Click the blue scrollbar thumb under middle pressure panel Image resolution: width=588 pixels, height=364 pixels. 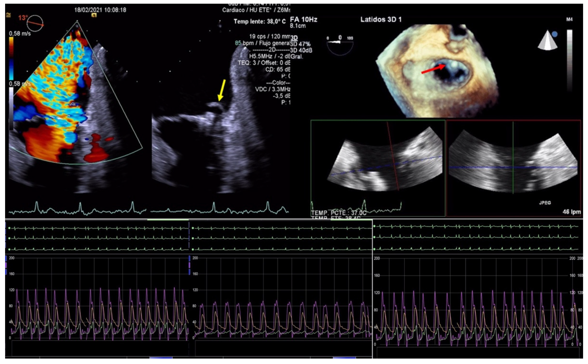click(x=344, y=357)
